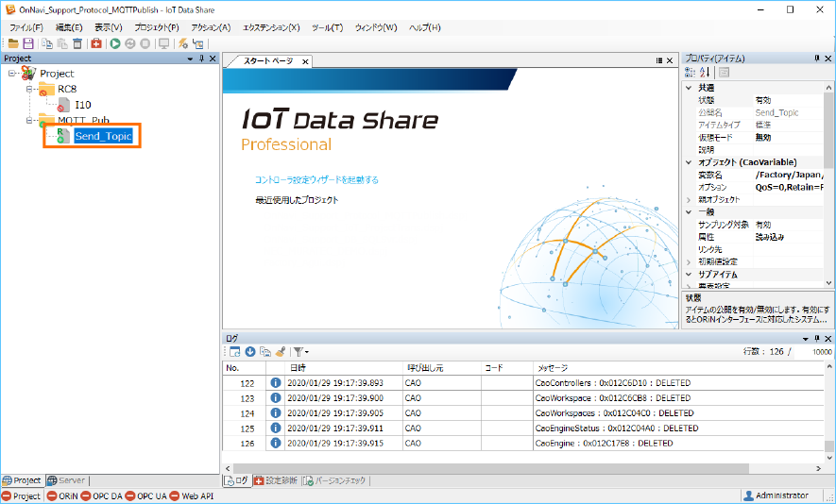Viewport: 836px width, 504px height.
Task: Click the grey monitor icon in toolbar
Action: click(163, 43)
